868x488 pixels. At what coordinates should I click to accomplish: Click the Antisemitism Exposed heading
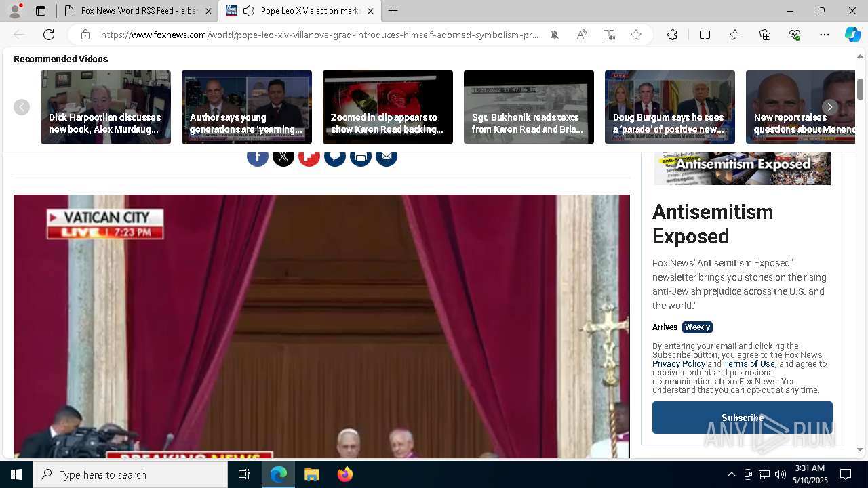713,224
